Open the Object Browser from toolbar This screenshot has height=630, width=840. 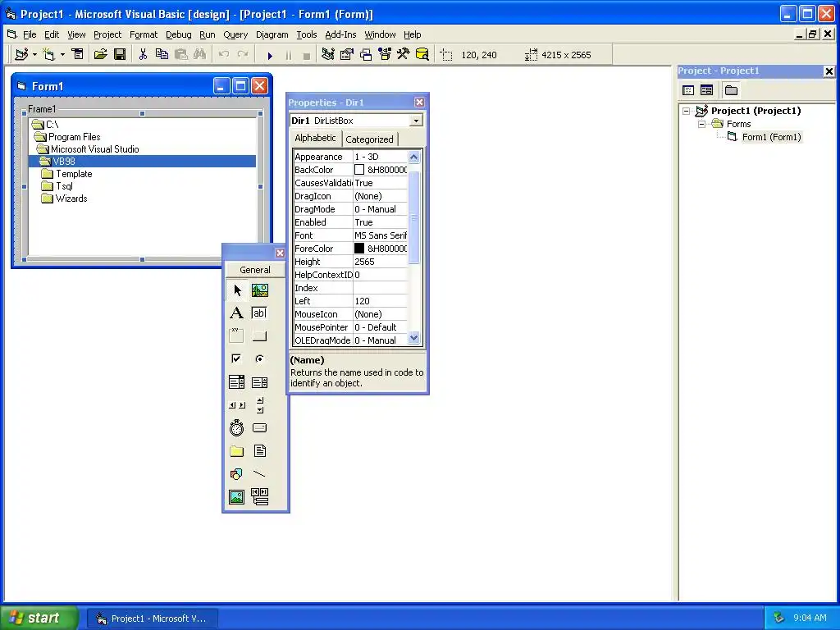pos(385,55)
